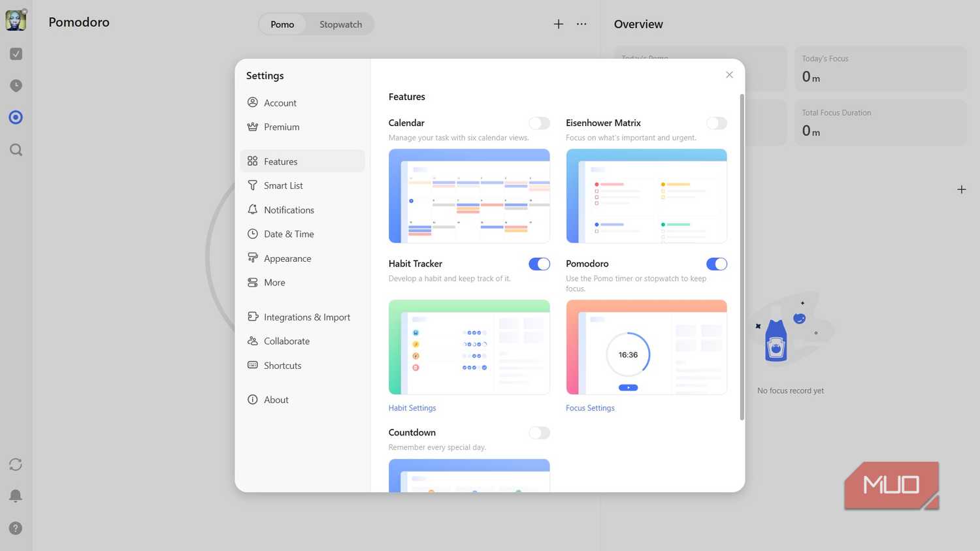
Task: Click the plus icon beside Pomo tabs
Action: click(559, 24)
